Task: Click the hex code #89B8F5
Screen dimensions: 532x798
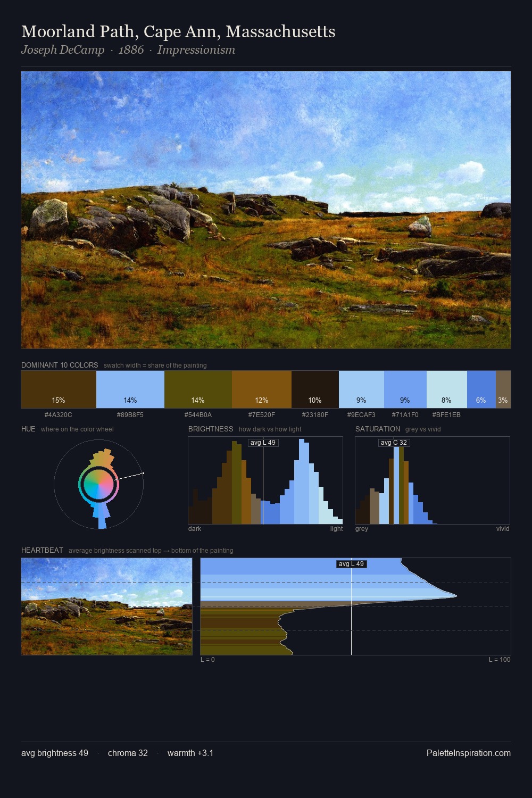Action: click(x=130, y=415)
